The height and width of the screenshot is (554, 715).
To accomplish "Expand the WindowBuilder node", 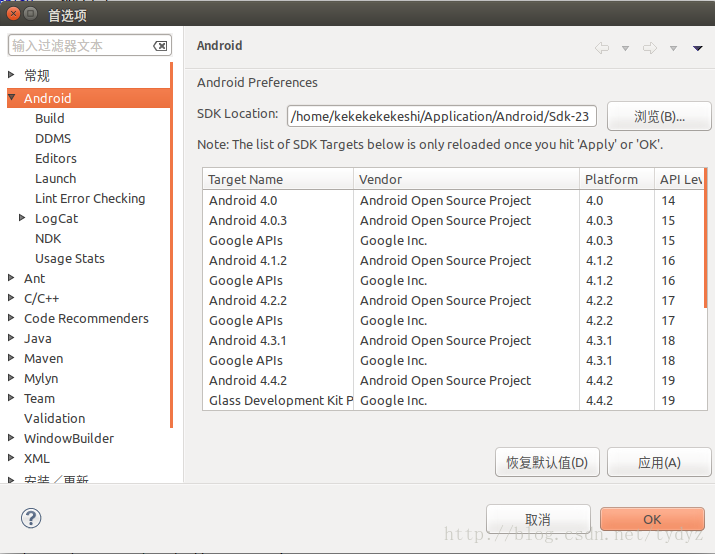I will click(11, 438).
